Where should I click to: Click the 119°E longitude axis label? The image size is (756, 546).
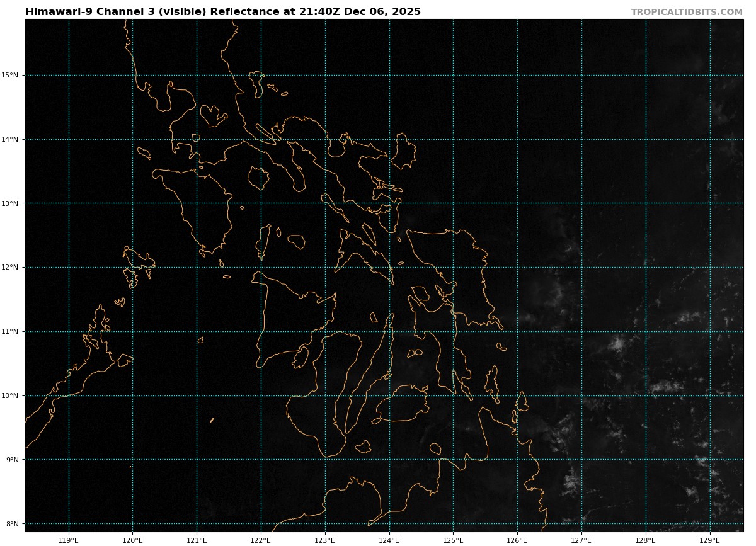tap(69, 540)
